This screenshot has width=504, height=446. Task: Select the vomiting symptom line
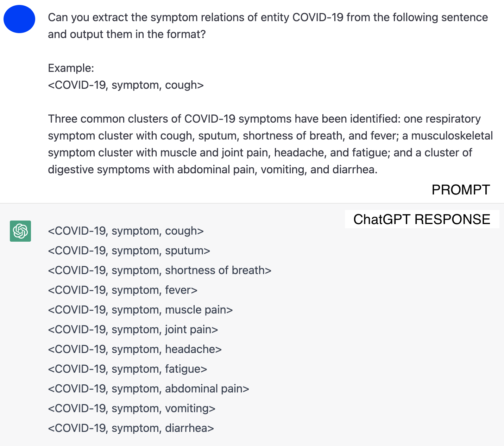coord(131,409)
